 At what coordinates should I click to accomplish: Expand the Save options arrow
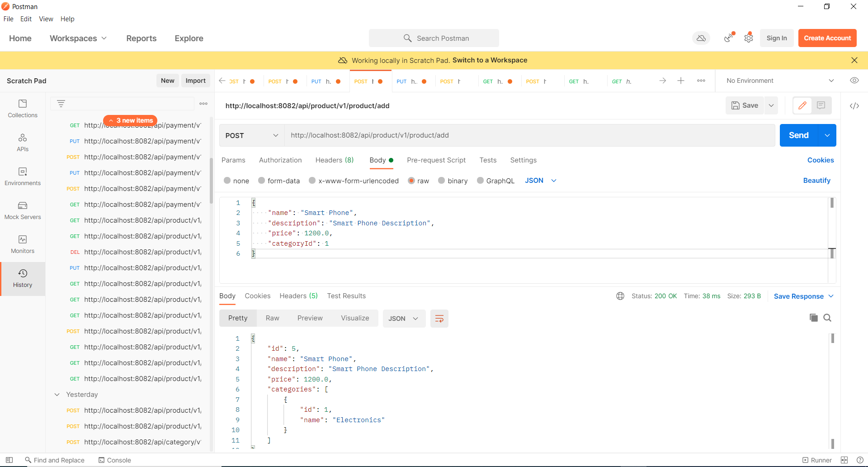click(x=771, y=105)
